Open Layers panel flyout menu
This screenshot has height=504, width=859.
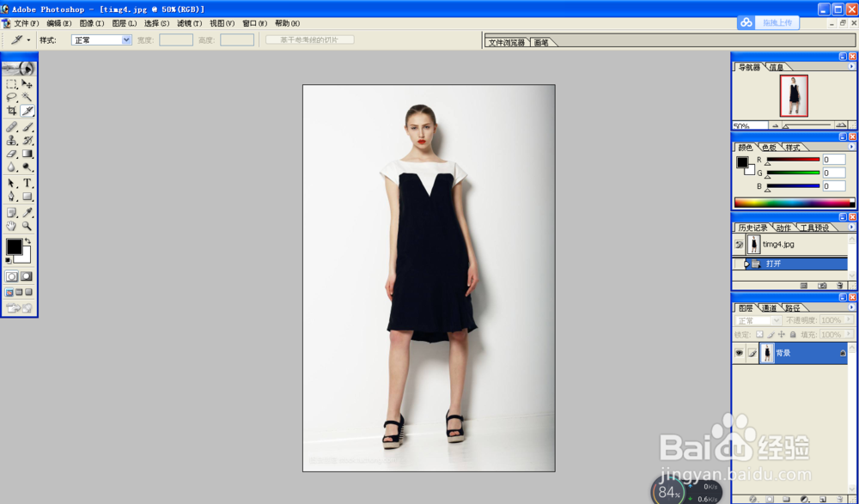[851, 307]
